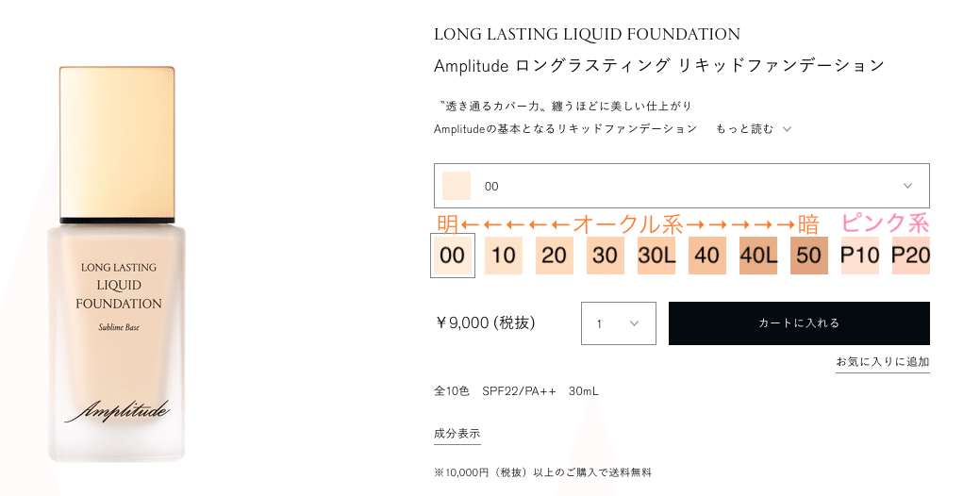Select the 40L shade swatch
Screen dimensions: 980x496
[758, 256]
